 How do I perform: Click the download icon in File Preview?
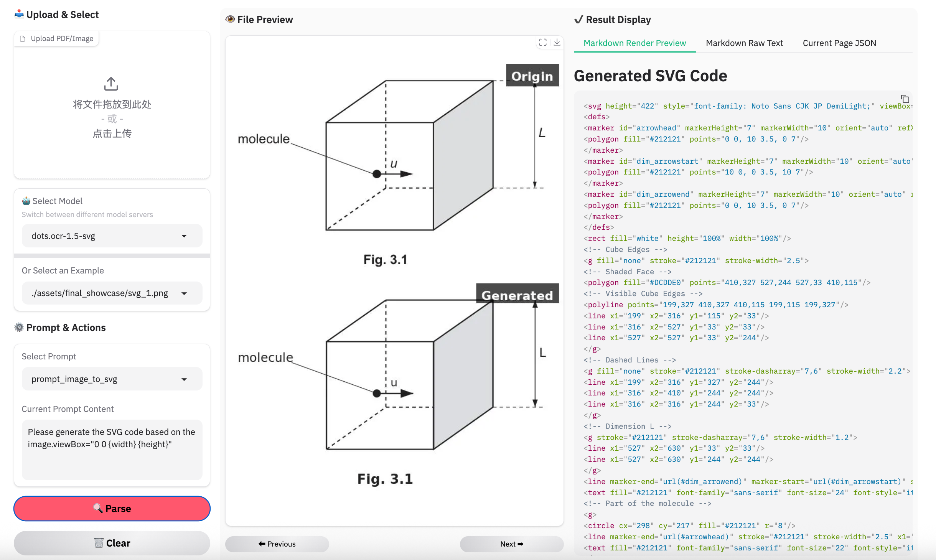[x=557, y=42]
